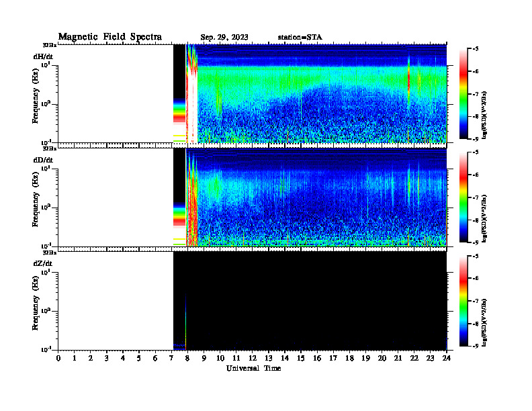This screenshot has height=411, width=532.
Task: Click the "-7" label on dH/dt colorbar
Action: click(476, 94)
